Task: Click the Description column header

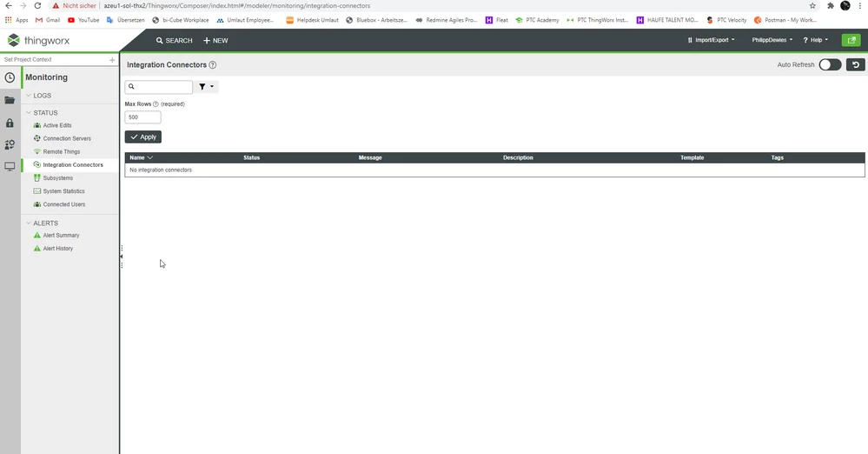Action: (518, 158)
